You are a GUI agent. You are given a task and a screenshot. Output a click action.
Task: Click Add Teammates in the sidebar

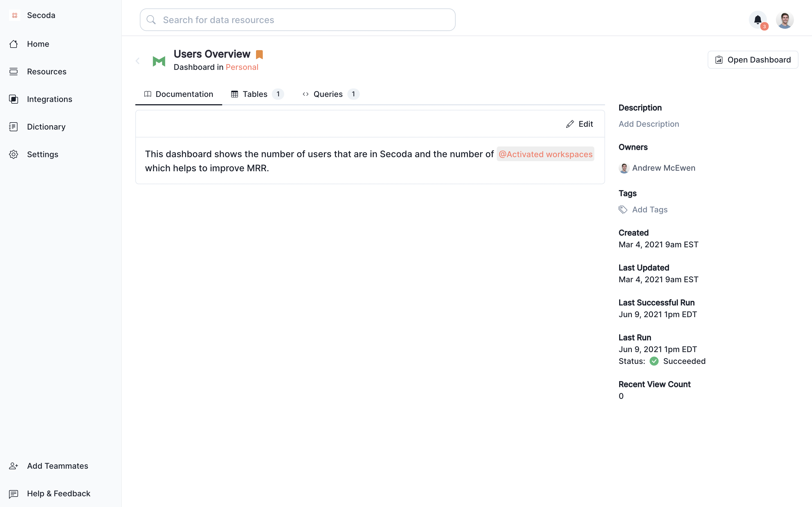click(x=58, y=466)
